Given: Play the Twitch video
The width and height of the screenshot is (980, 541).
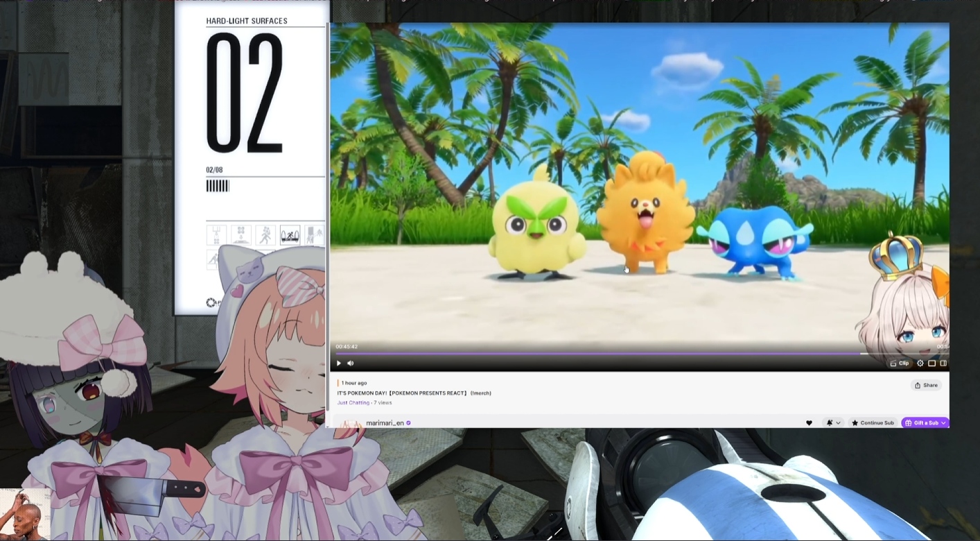Looking at the screenshot, I should point(339,363).
